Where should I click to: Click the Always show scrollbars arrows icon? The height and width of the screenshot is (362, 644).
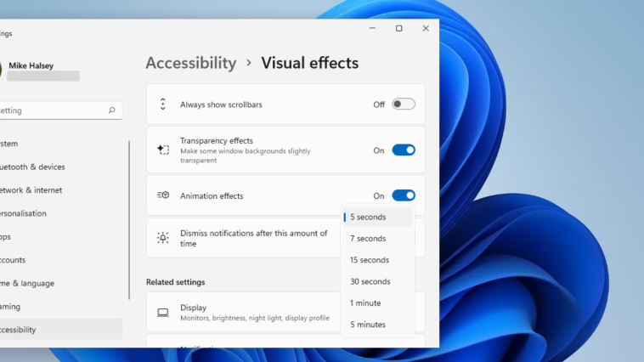point(163,105)
